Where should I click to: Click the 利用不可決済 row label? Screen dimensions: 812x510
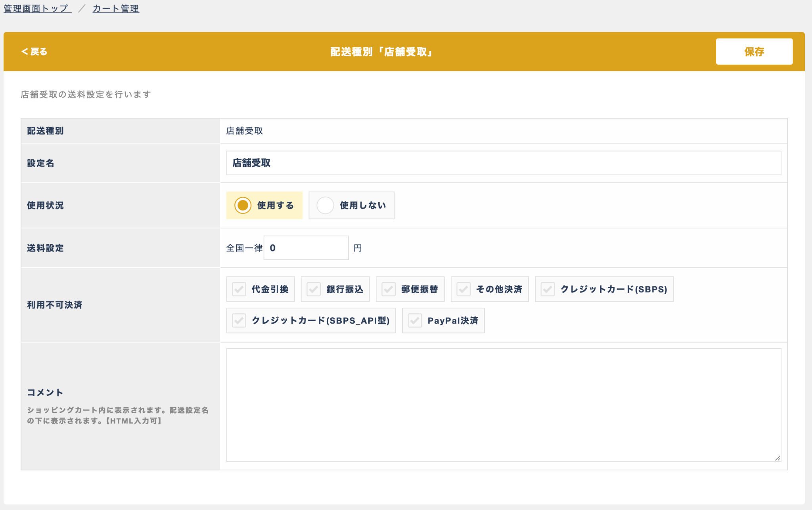[x=55, y=305]
